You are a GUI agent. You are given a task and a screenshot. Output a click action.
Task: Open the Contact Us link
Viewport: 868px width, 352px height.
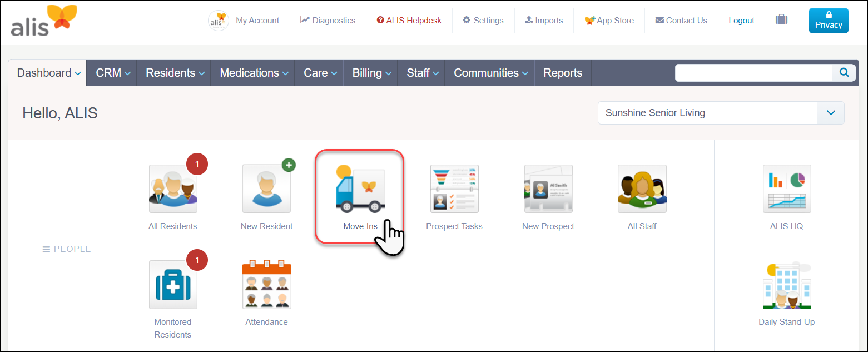click(681, 21)
